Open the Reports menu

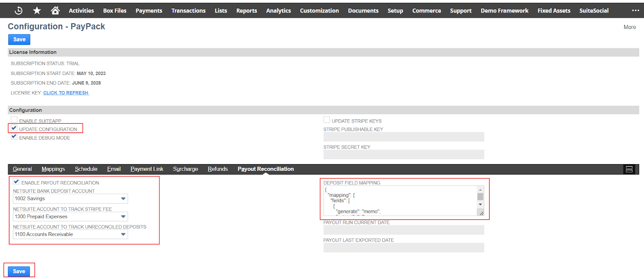[247, 10]
